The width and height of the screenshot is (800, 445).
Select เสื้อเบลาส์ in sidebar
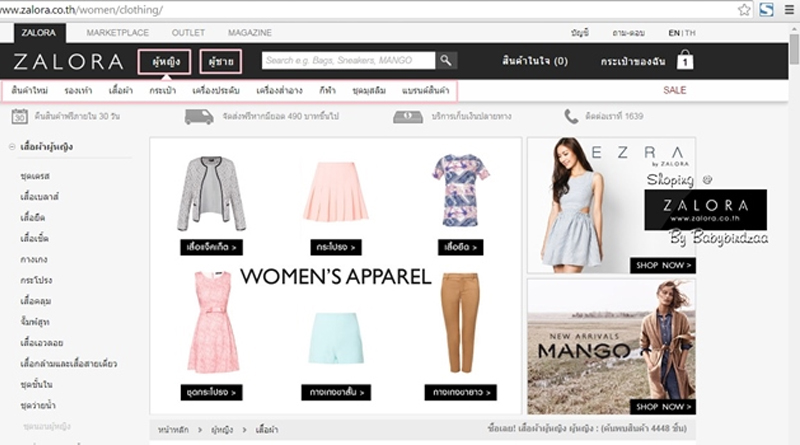(x=39, y=196)
